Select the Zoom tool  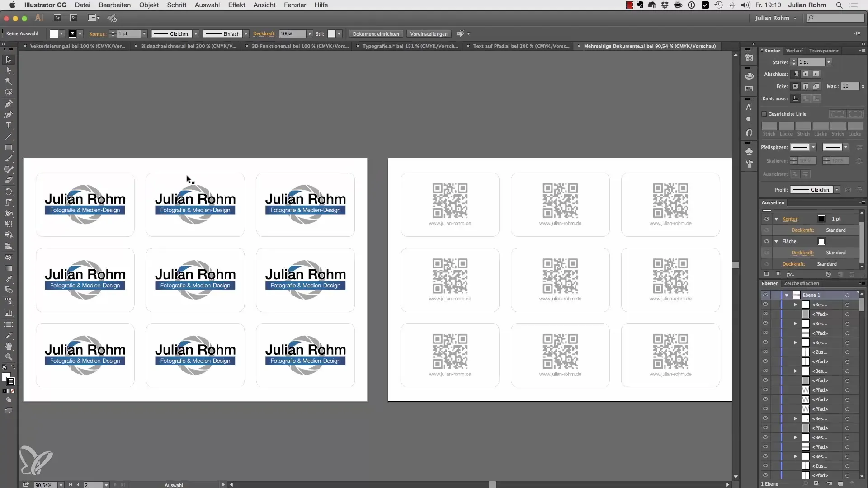(x=8, y=357)
